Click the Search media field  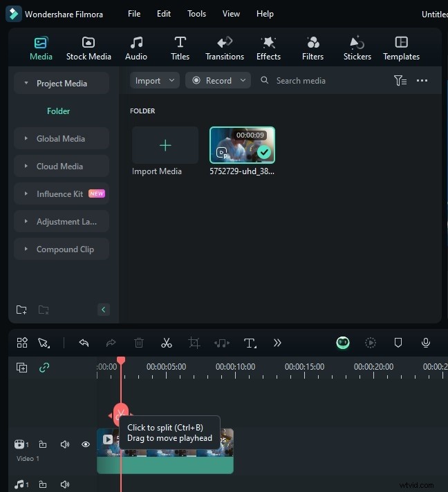click(301, 81)
